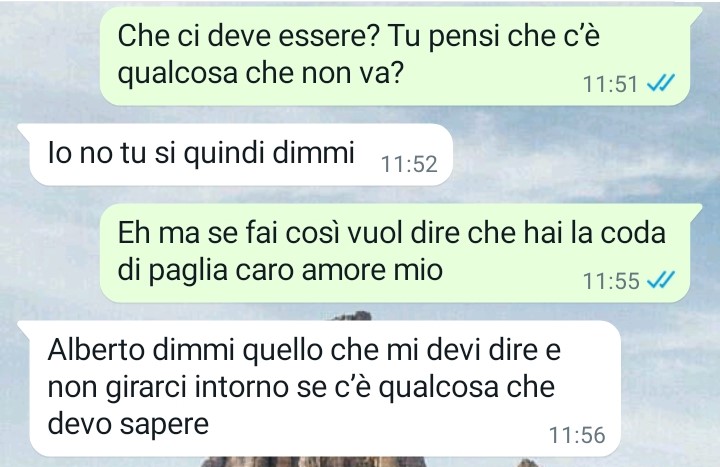
Task: Click the words 'quindi dimmi'
Action: pyautogui.click(x=269, y=154)
